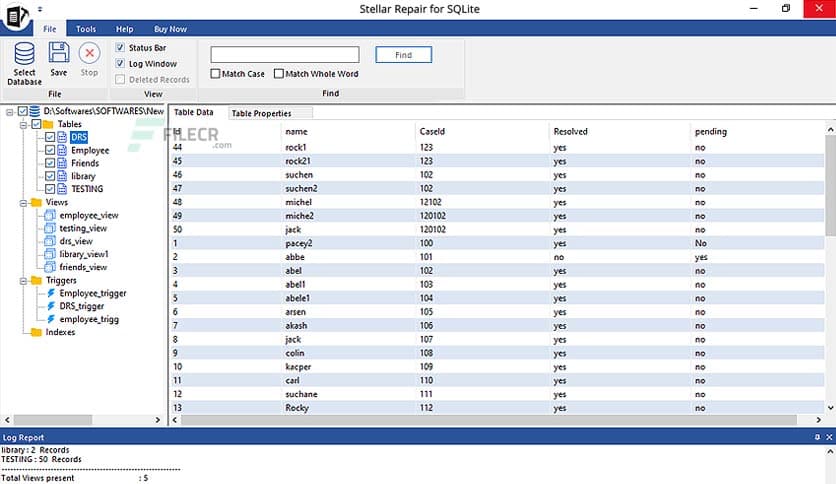Uncheck the Employee table checkbox
The height and width of the screenshot is (484, 836).
(x=50, y=150)
